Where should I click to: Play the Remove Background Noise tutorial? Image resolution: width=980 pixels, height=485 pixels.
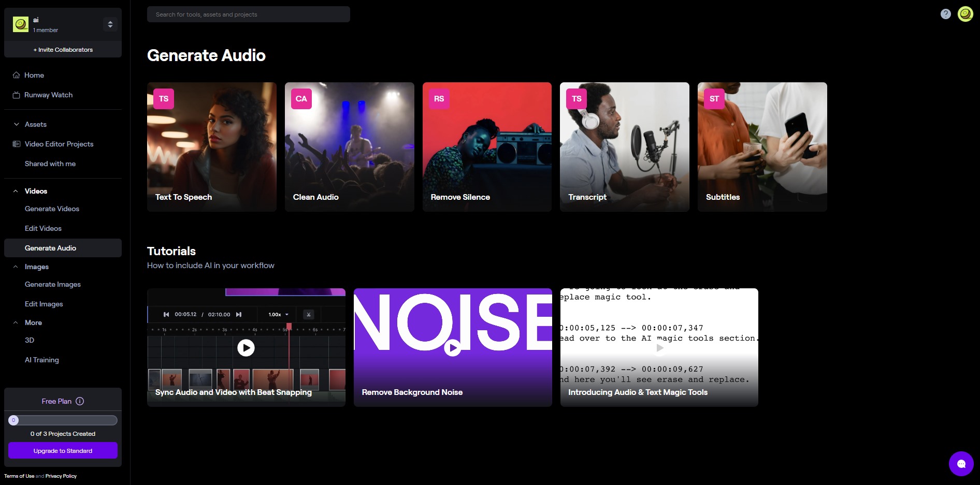[x=453, y=347]
